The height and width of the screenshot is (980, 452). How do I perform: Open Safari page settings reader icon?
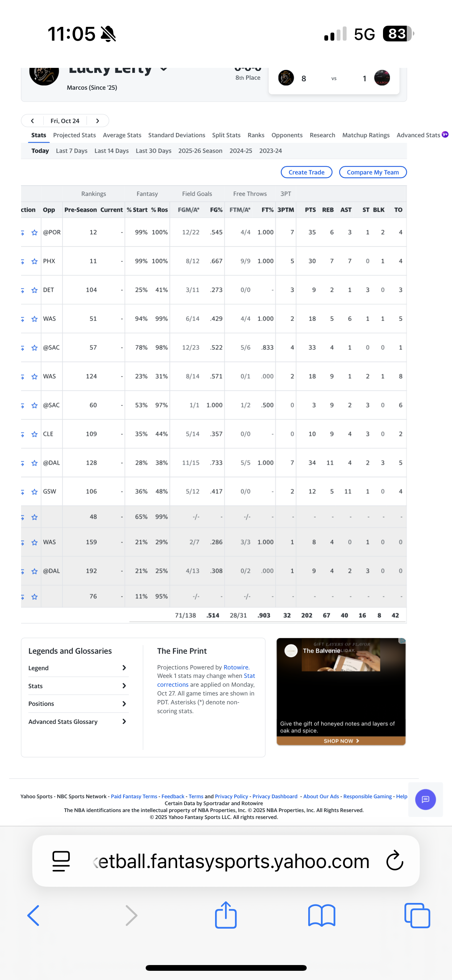[x=61, y=861]
